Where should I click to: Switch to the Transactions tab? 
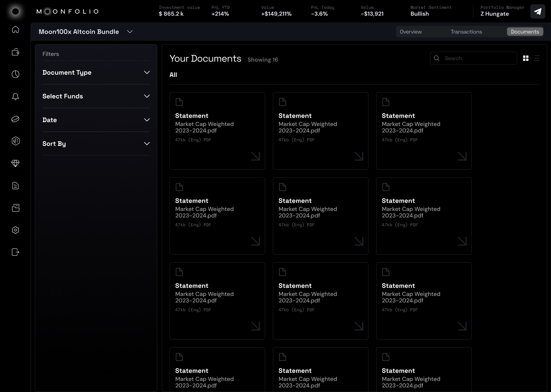[x=466, y=32]
